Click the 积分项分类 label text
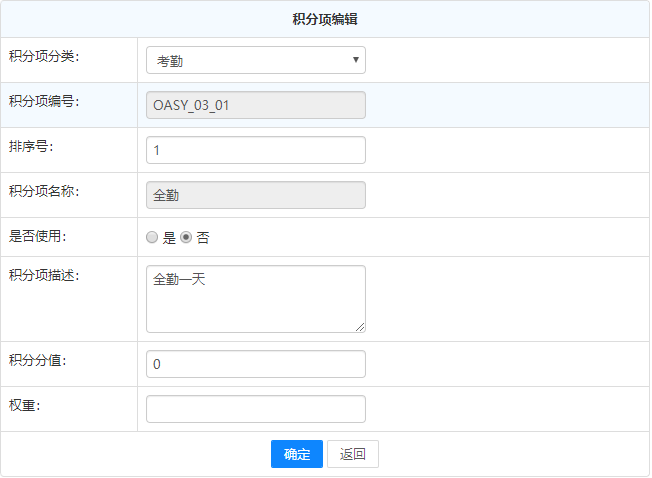The image size is (652, 478). [x=43, y=55]
